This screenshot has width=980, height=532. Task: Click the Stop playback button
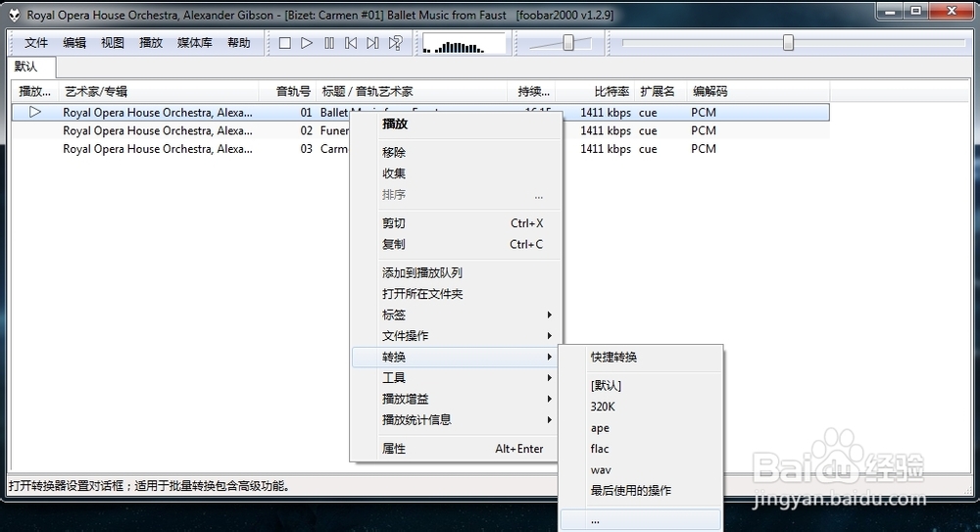coord(284,43)
